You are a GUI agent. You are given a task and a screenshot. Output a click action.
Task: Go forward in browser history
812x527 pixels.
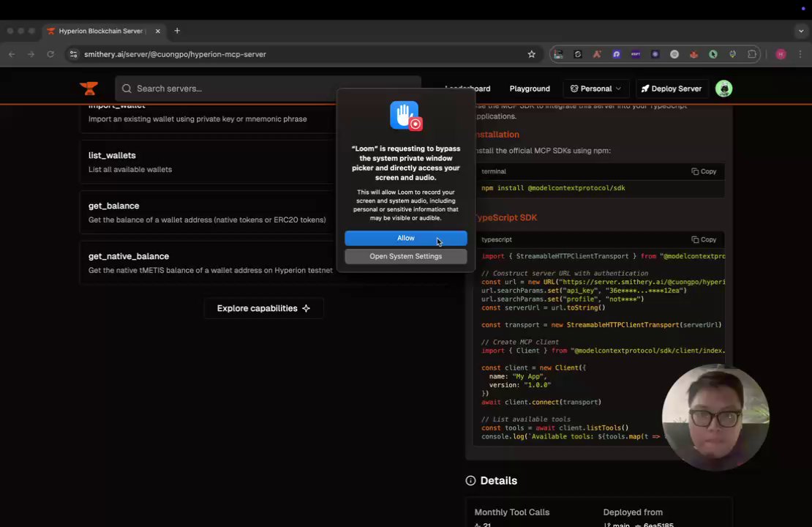[x=31, y=54]
